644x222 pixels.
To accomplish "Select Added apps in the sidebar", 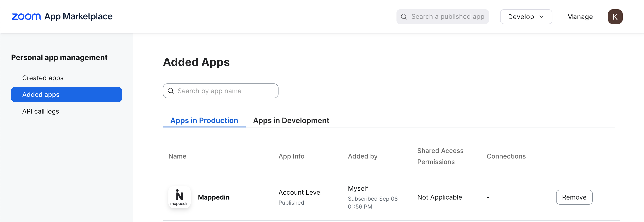I will [x=41, y=95].
